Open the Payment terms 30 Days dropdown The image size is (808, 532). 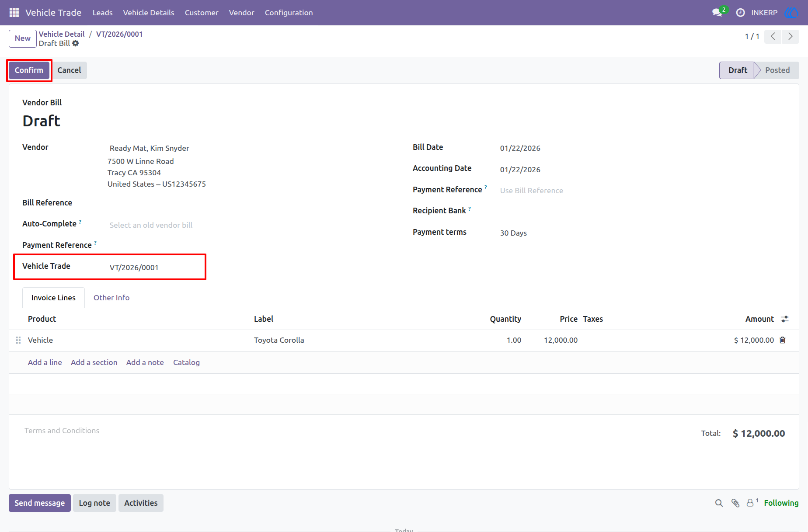coord(643,233)
